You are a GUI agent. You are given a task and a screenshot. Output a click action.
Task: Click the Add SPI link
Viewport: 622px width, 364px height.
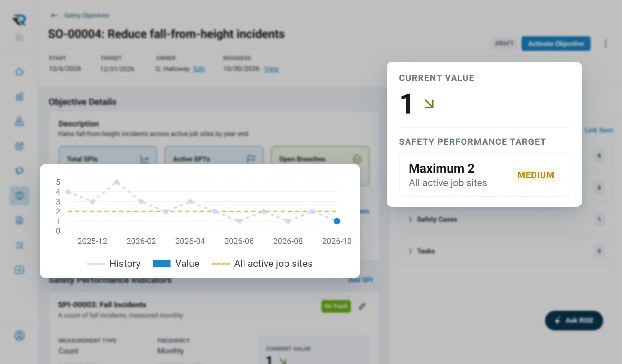[x=360, y=280]
